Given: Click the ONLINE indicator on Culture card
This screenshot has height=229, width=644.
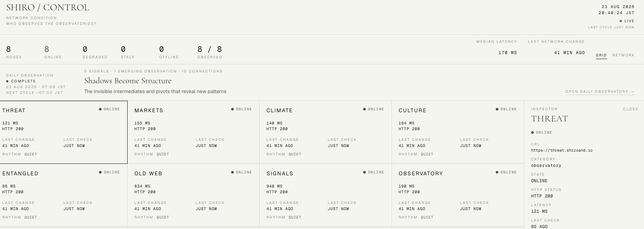Looking at the screenshot, I should point(506,109).
